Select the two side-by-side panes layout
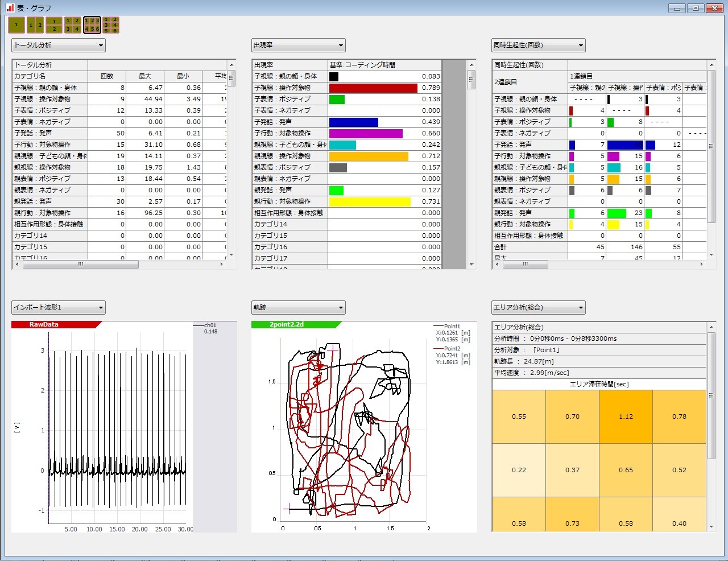Image resolution: width=728 pixels, height=561 pixels. (x=35, y=25)
